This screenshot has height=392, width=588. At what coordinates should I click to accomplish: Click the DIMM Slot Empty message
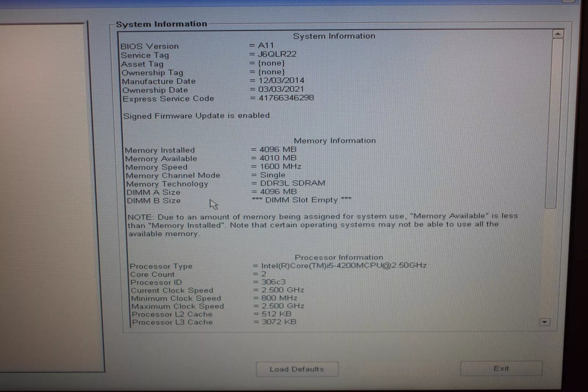(x=302, y=200)
